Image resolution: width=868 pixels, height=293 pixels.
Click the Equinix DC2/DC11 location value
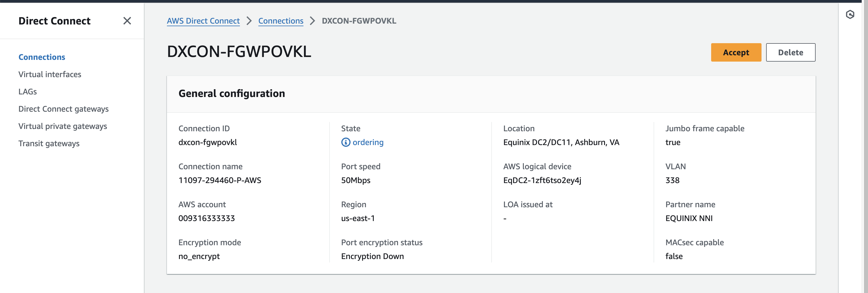coord(561,142)
